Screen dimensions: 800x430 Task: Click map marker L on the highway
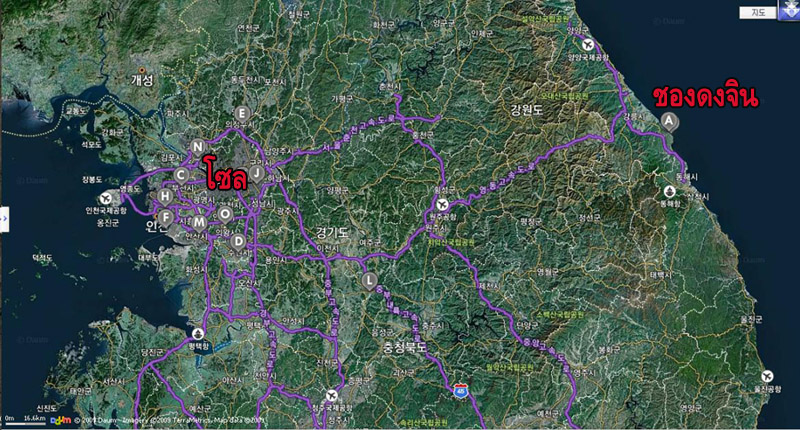369,281
